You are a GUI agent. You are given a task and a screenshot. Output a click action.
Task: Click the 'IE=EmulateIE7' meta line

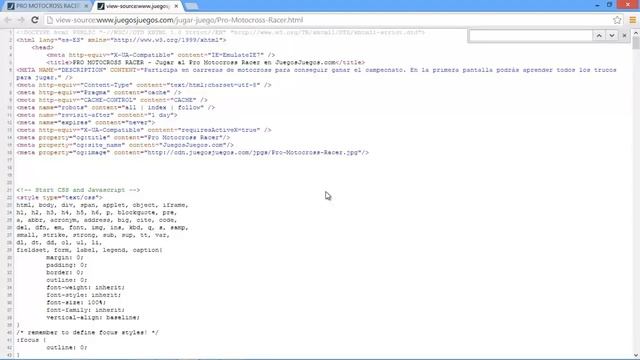coord(160,55)
